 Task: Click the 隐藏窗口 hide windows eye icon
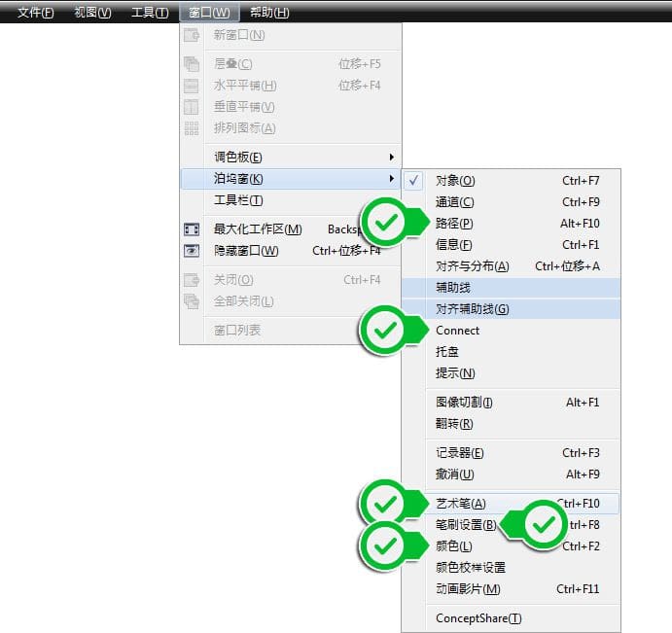click(192, 251)
